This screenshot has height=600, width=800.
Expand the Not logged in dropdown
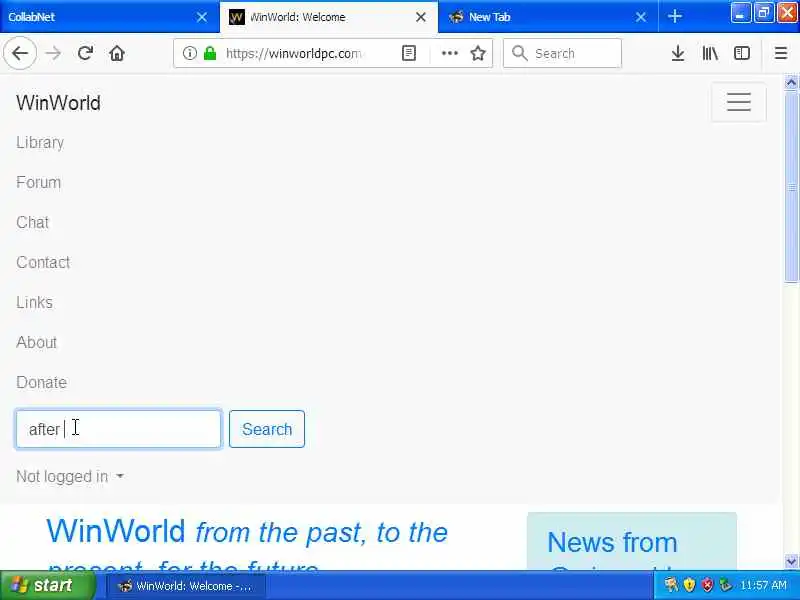click(x=70, y=477)
